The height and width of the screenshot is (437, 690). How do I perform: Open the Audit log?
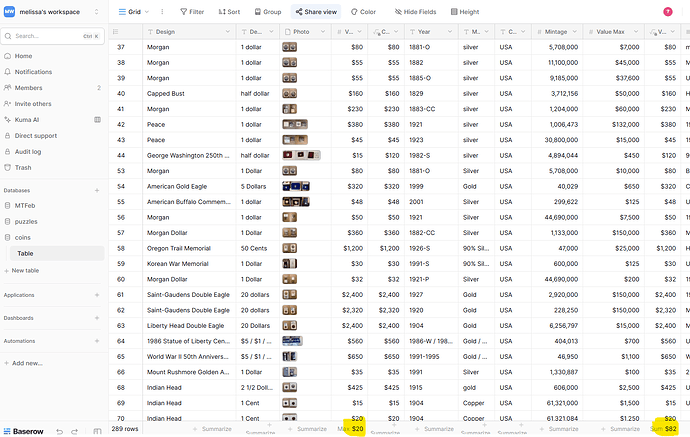[x=28, y=151]
